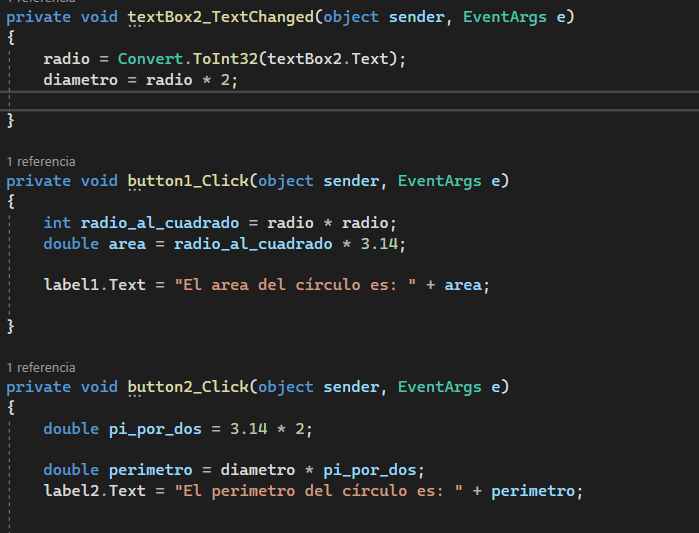Select the Convert class identifier

tap(149, 59)
